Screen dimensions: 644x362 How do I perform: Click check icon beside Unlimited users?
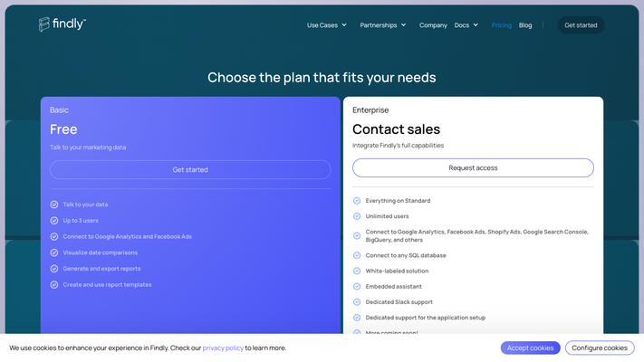[x=357, y=216]
